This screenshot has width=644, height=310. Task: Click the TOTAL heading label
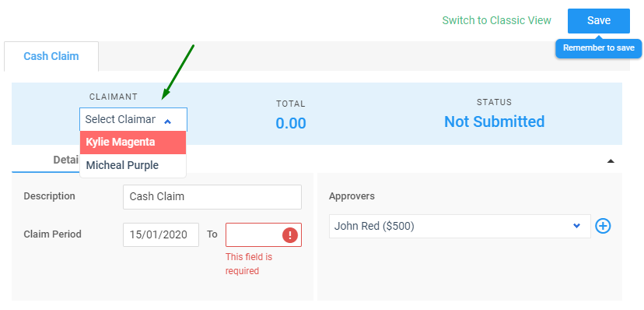click(291, 104)
